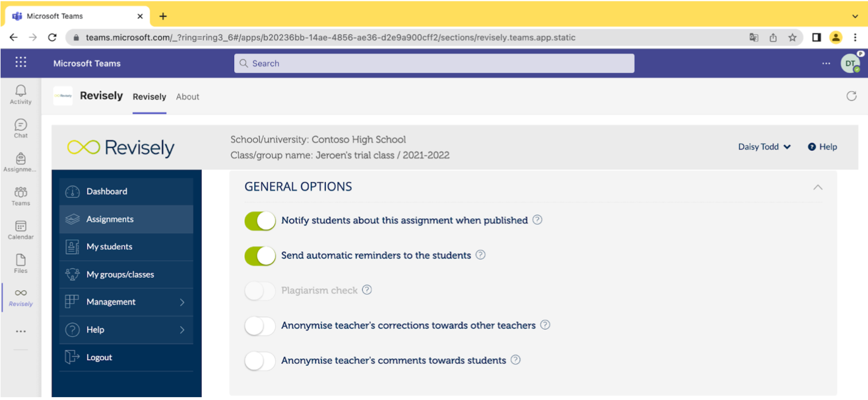Open the Calendar icon in Teams sidebar
Screen dimensions: 868x400
(21, 229)
